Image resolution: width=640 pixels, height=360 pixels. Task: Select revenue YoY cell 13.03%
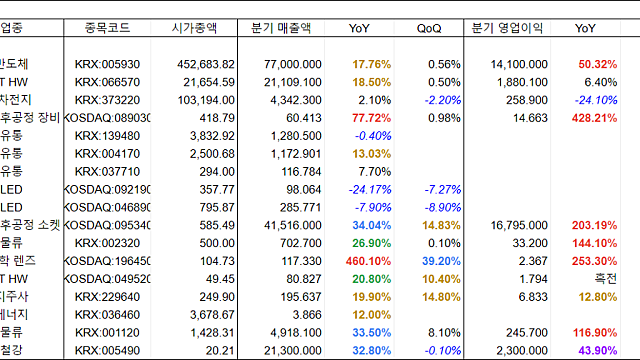(371, 154)
